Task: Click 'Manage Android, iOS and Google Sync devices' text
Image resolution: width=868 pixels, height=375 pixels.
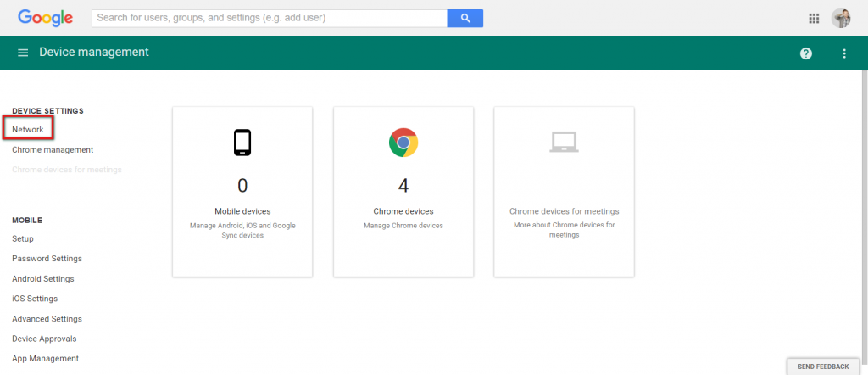Action: click(242, 231)
